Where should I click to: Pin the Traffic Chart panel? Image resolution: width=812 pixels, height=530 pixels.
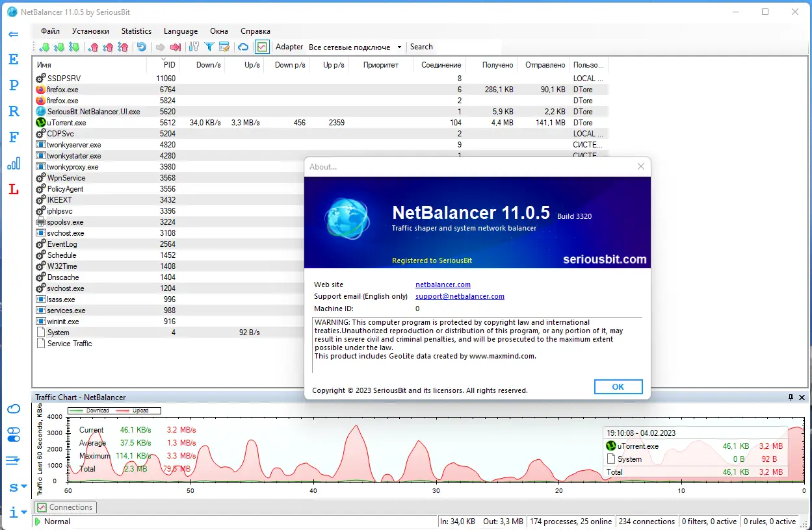[x=791, y=397]
